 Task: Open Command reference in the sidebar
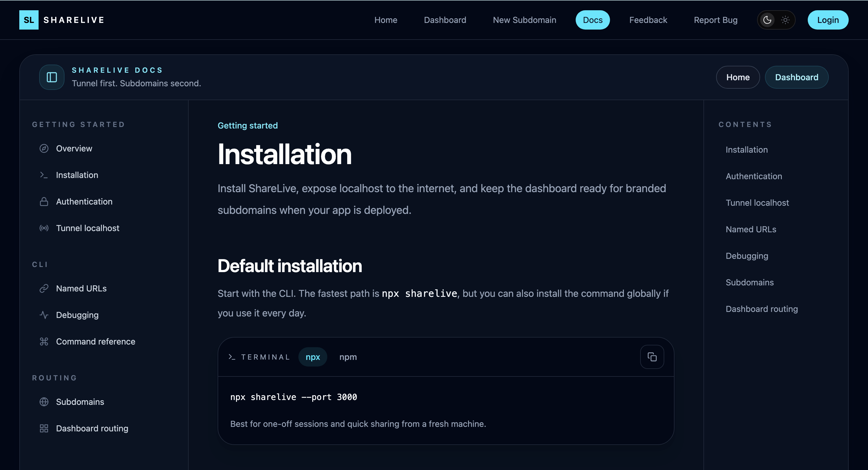(x=104, y=341)
